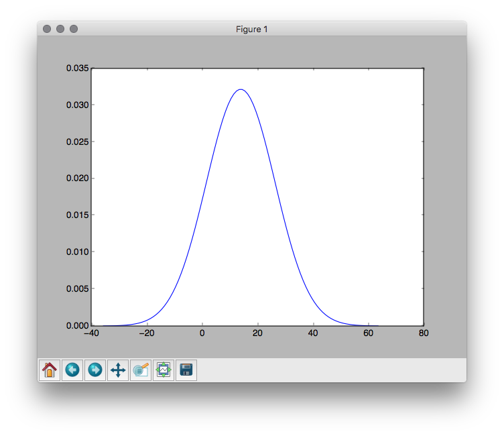The image size is (504, 436).
Task: Click the x-axis label 20
Action: [x=257, y=333]
